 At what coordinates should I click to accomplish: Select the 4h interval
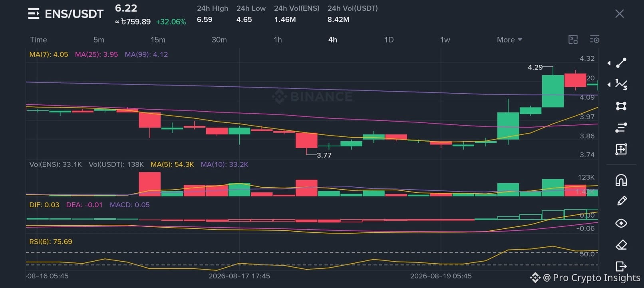tap(333, 40)
